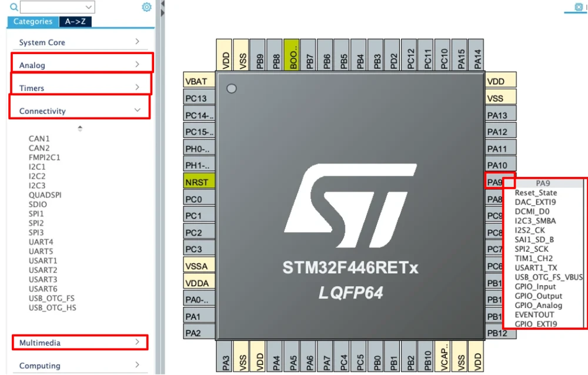Click the PA10 pin
Screen dimensions: 588x375
(x=500, y=165)
